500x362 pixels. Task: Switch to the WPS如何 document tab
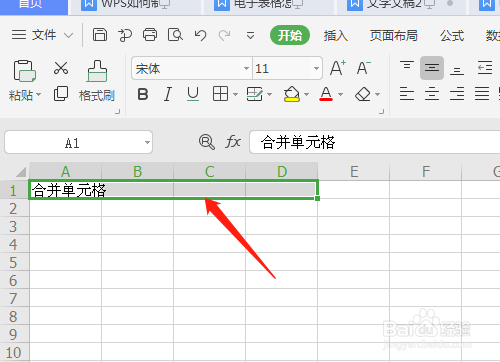(135, 7)
